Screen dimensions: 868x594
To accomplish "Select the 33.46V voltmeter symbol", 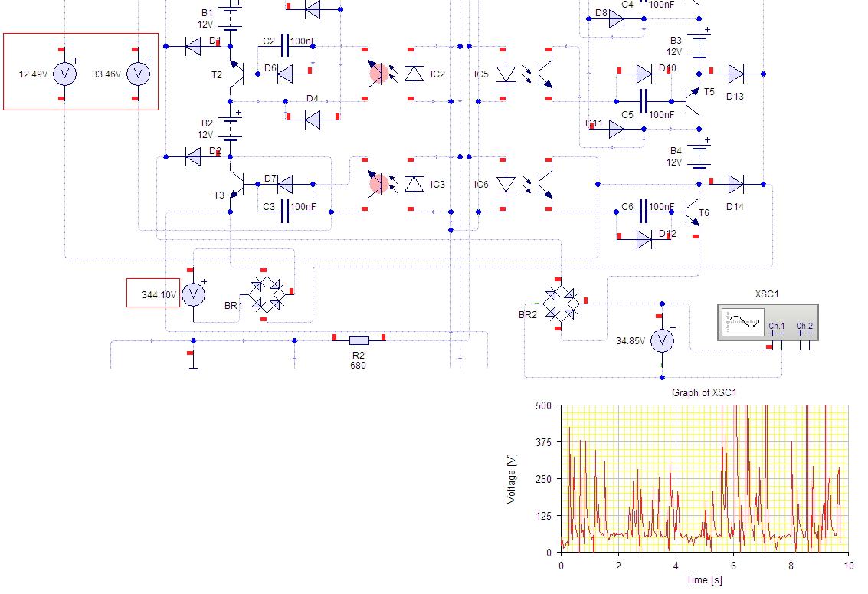I will coord(138,74).
